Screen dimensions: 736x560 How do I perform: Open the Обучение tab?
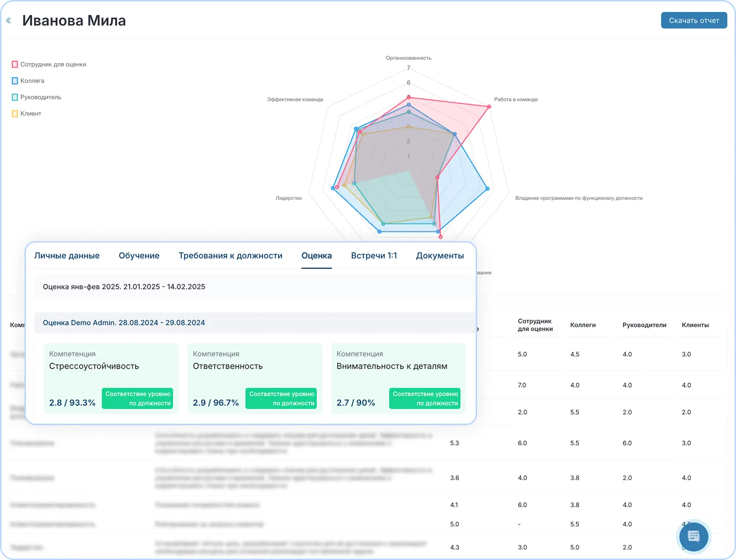tap(139, 256)
